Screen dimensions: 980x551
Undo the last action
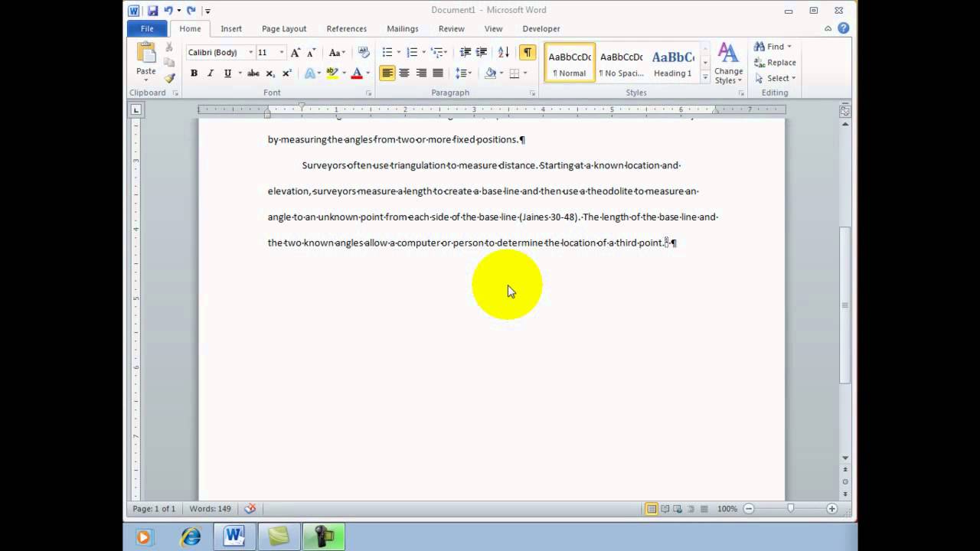[168, 11]
